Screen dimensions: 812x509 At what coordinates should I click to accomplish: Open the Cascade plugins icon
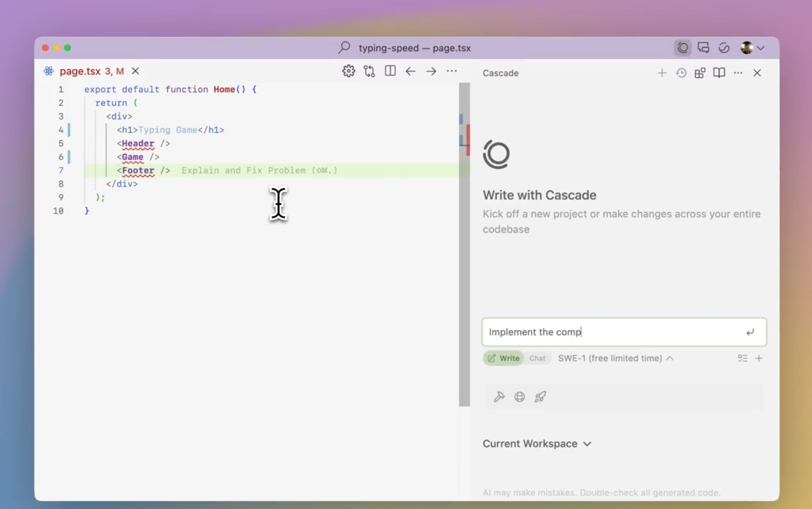coord(700,73)
